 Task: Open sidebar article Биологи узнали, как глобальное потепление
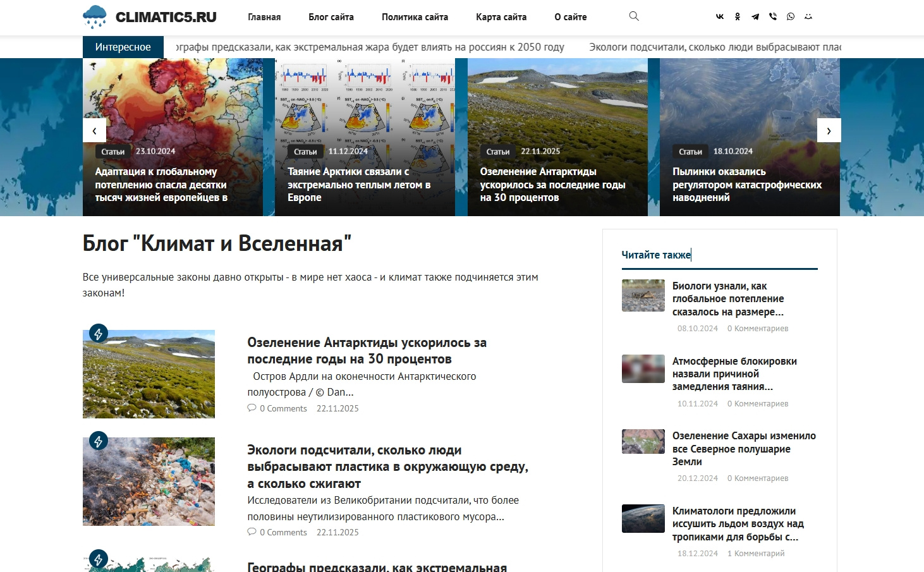pos(728,299)
